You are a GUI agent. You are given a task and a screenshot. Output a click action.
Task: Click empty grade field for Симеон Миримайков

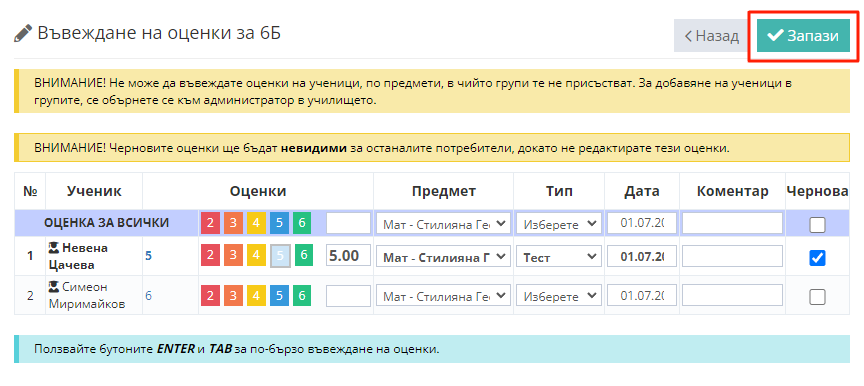[348, 296]
